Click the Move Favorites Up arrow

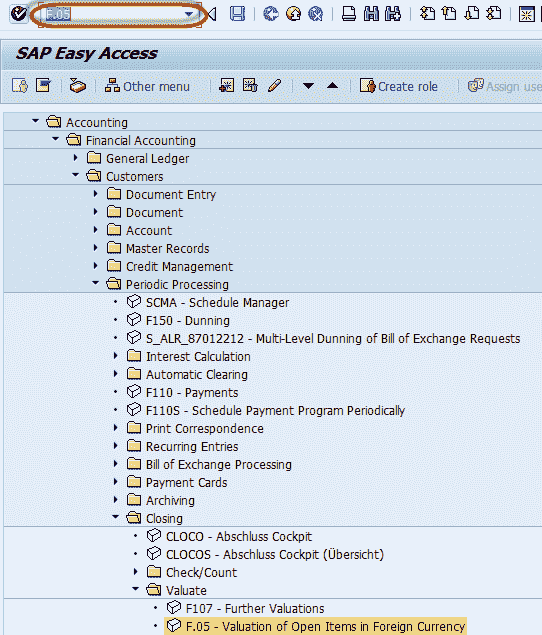tap(333, 85)
